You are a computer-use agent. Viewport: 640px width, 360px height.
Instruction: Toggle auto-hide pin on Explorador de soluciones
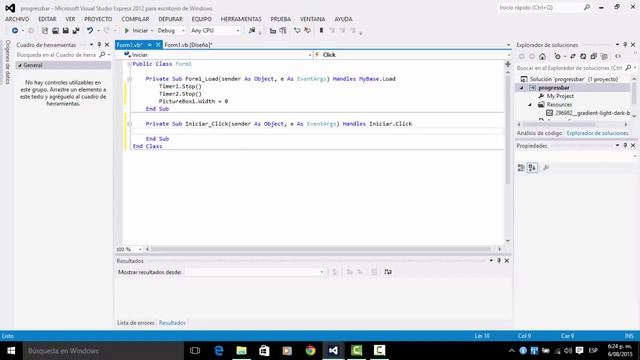pyautogui.click(x=625, y=44)
